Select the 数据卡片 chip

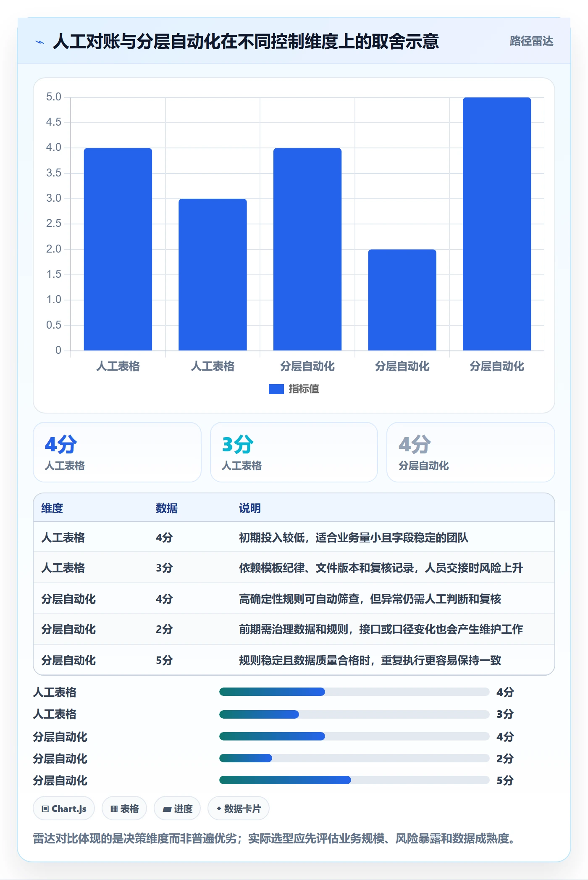click(x=239, y=809)
